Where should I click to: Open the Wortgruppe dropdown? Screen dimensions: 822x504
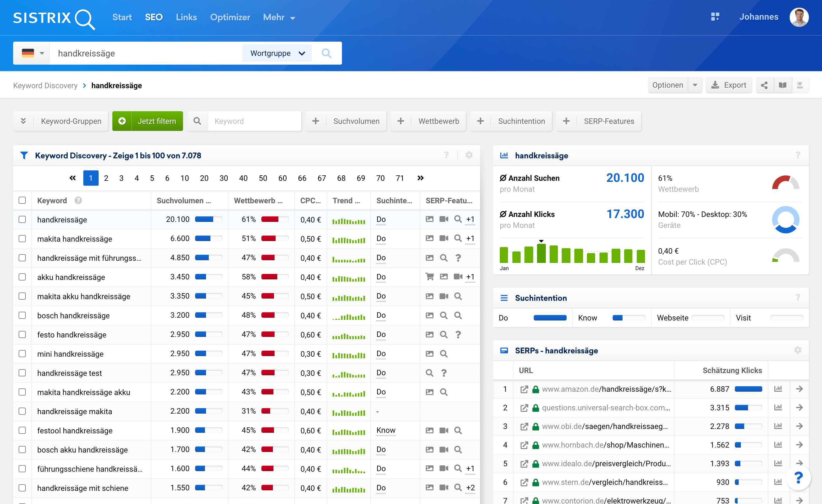277,53
